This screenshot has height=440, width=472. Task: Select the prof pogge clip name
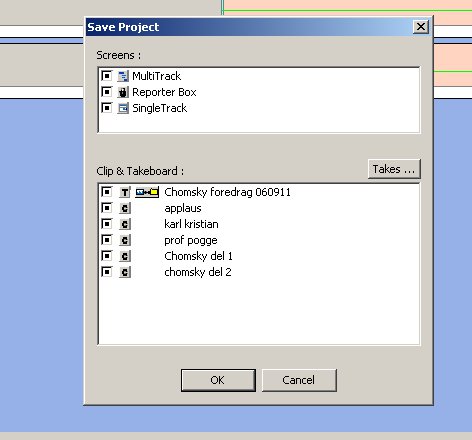191,240
